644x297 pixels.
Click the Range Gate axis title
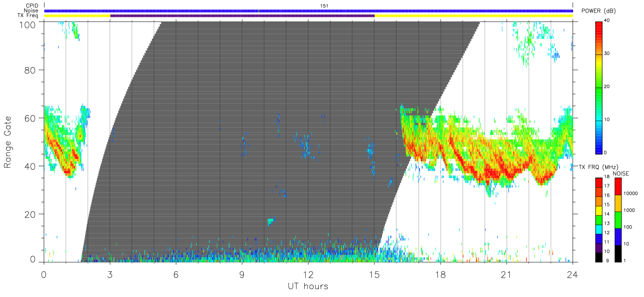pyautogui.click(x=8, y=142)
